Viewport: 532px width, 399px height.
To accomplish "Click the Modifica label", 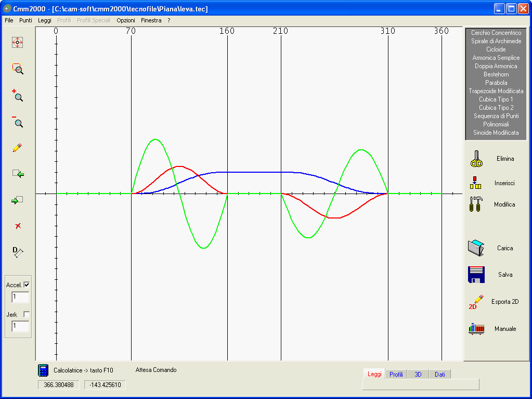I will pos(504,204).
